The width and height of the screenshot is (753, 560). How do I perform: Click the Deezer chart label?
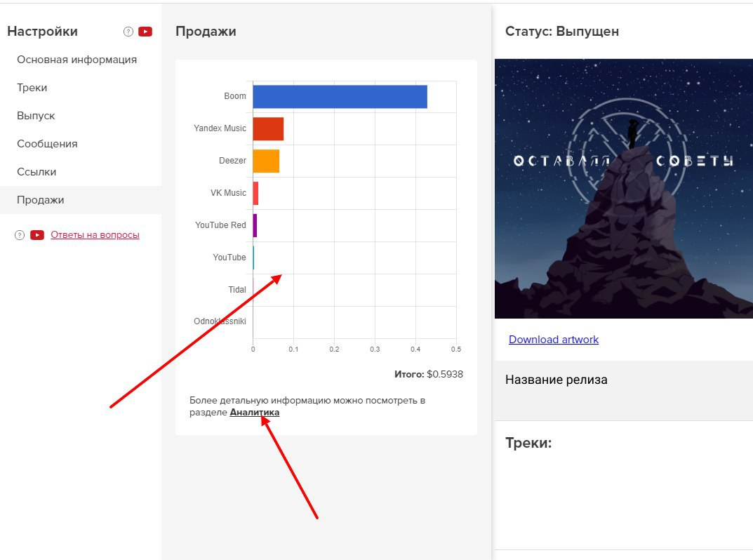[232, 161]
